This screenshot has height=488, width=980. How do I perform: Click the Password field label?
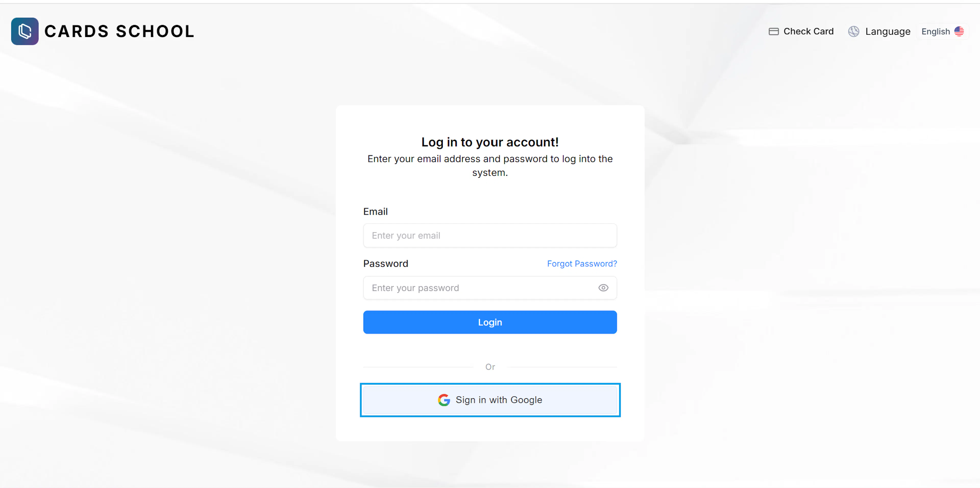pos(385,264)
